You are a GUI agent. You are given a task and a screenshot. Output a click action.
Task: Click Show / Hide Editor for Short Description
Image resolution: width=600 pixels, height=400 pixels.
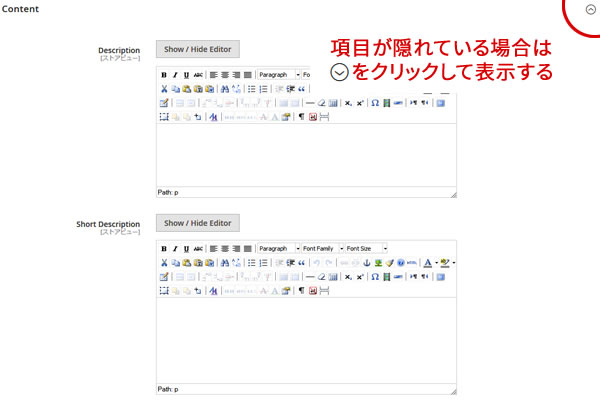point(198,222)
